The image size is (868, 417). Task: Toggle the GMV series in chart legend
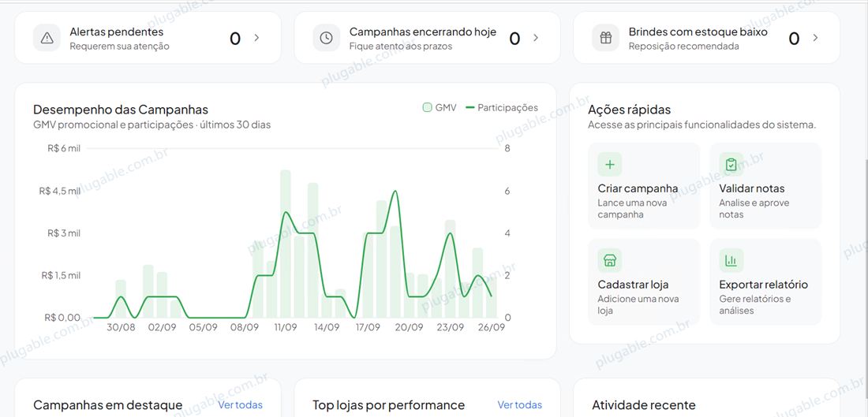coord(440,108)
